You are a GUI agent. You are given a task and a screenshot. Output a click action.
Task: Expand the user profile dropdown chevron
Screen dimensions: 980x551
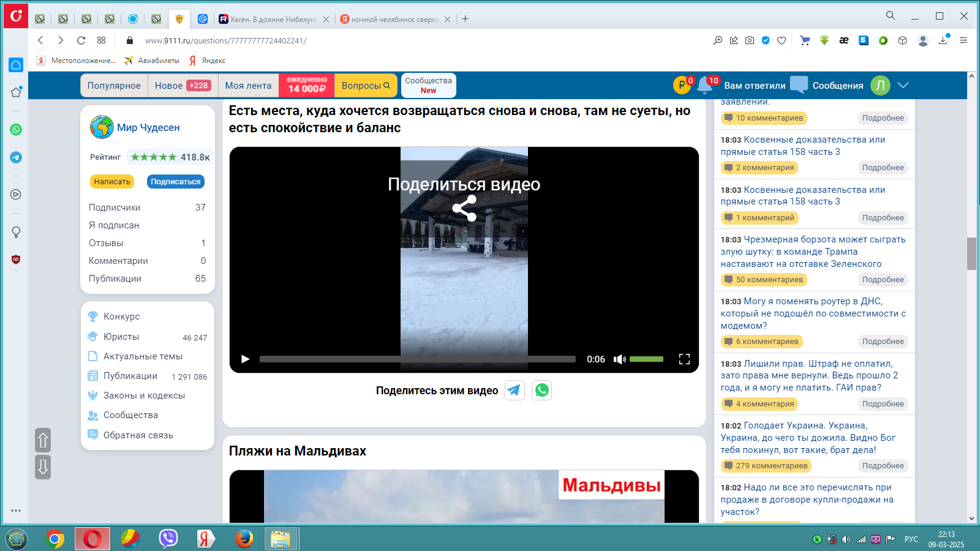tap(903, 85)
